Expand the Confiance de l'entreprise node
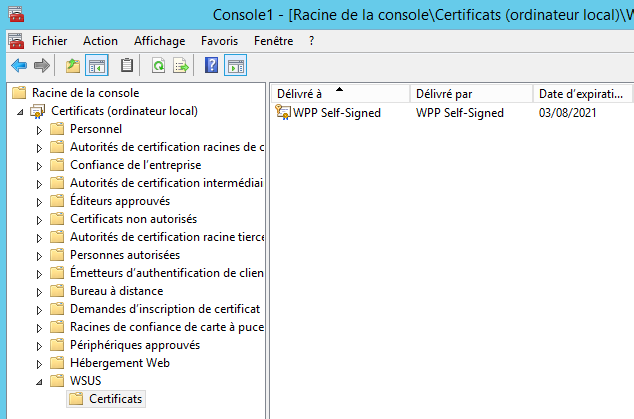This screenshot has width=634, height=419. click(x=39, y=166)
